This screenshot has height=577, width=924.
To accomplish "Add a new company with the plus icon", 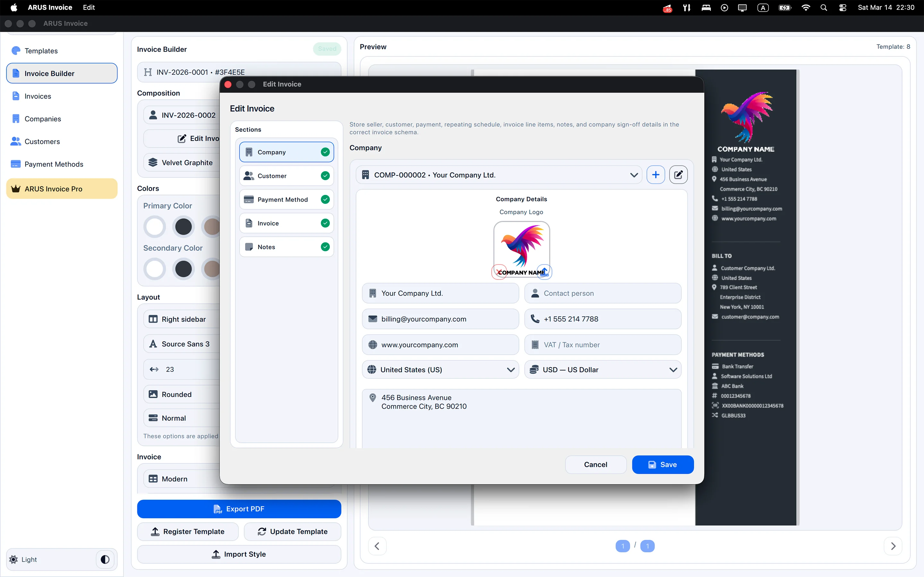I will coord(656,174).
